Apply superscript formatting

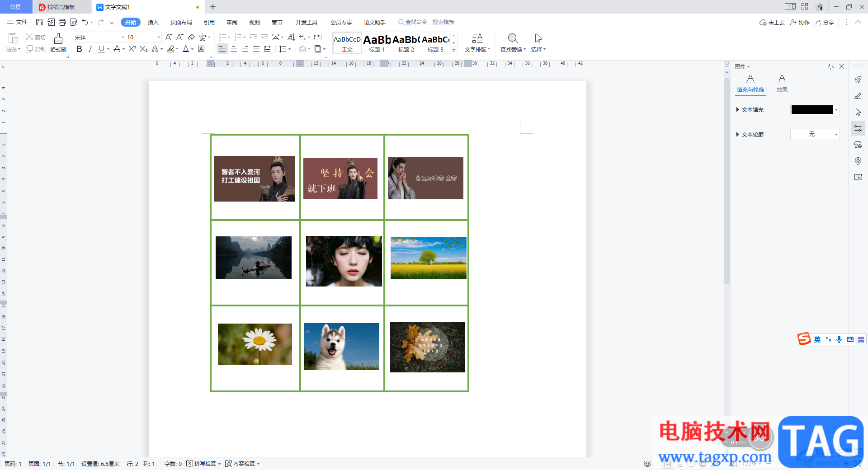click(132, 49)
